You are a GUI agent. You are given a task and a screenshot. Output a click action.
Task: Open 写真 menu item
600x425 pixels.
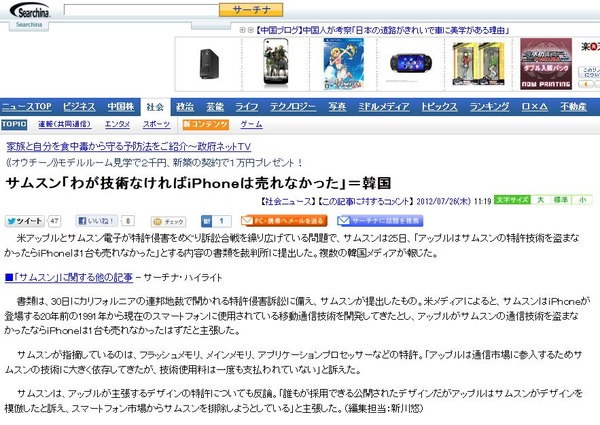coord(337,106)
